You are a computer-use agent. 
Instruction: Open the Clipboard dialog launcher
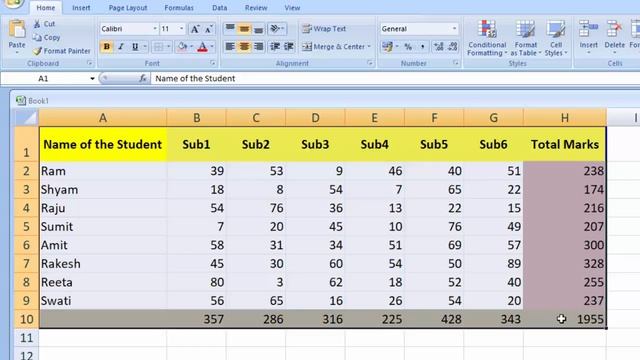tap(89, 63)
